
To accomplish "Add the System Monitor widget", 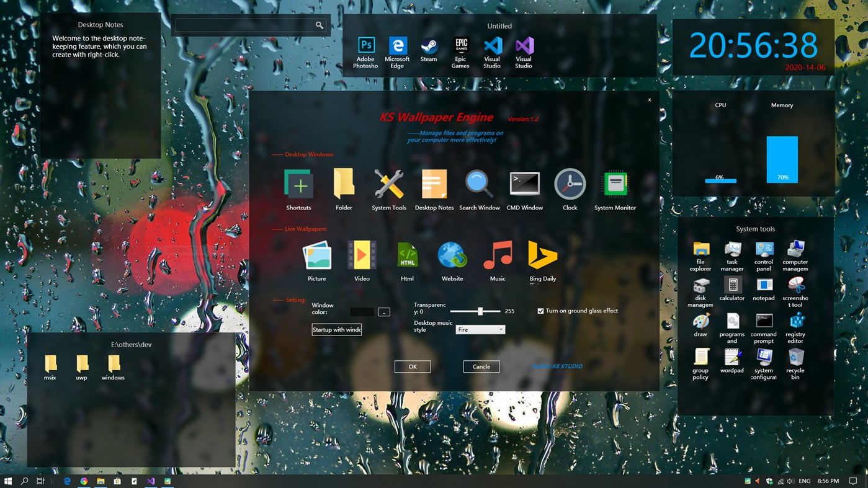I will (615, 184).
